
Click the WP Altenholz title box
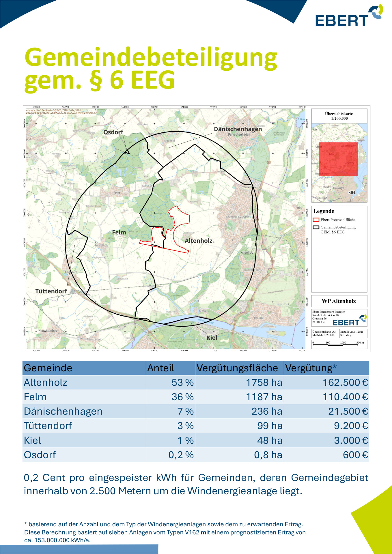click(x=339, y=301)
